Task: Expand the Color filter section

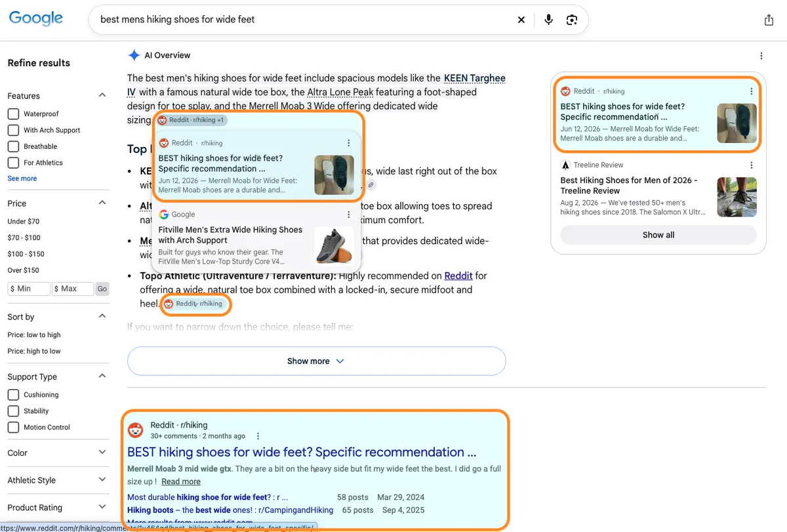Action: 102,452
